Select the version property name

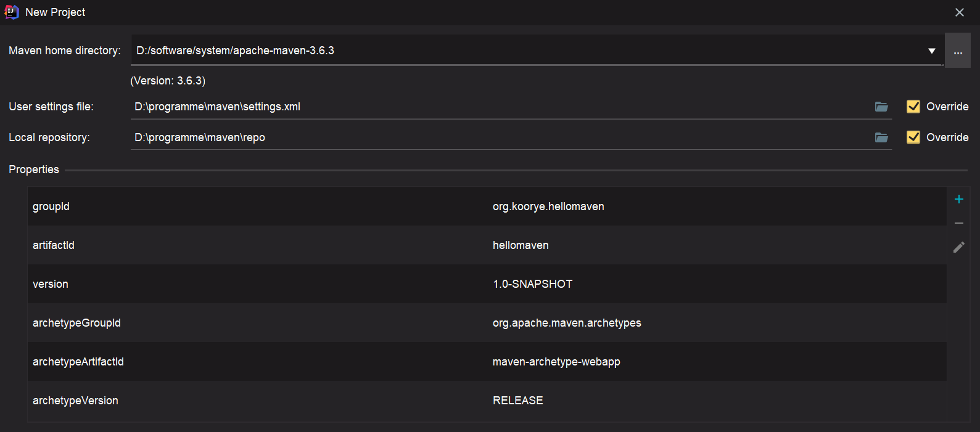click(51, 284)
